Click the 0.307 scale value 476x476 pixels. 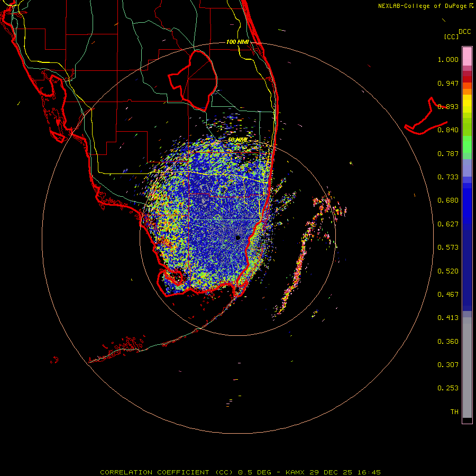pos(448,365)
